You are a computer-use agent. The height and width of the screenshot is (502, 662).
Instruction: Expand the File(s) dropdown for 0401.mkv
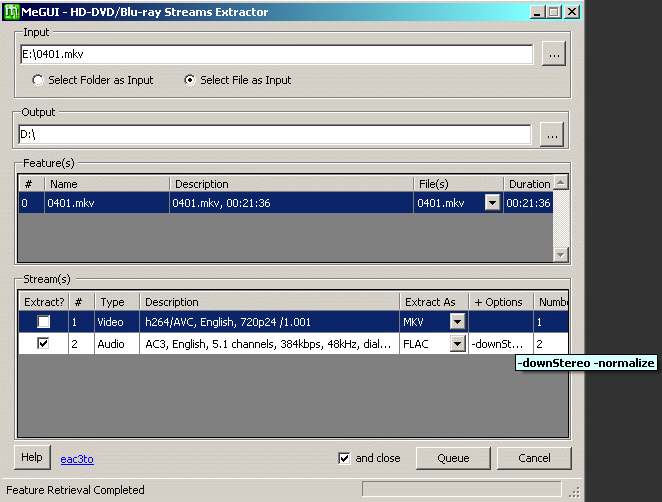pos(492,203)
